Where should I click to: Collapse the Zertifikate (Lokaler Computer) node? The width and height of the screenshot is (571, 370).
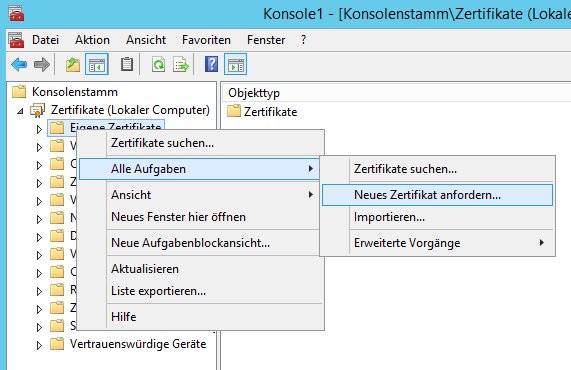[x=20, y=111]
